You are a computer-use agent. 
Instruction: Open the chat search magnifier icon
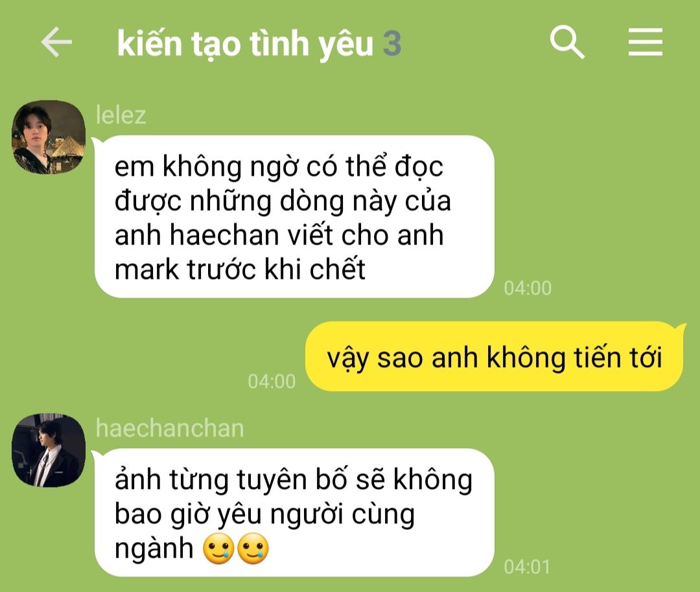click(567, 42)
